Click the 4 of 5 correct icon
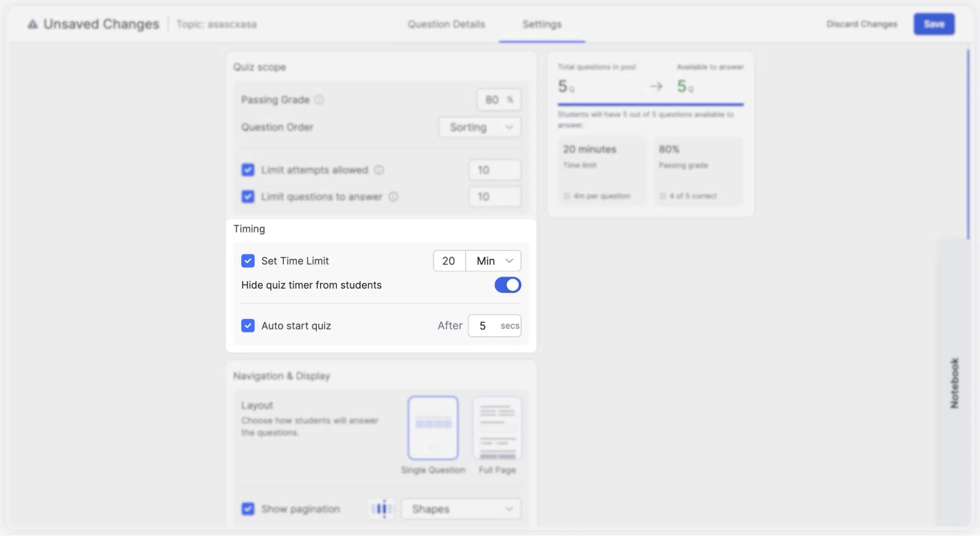This screenshot has width=980, height=536. coord(663,196)
